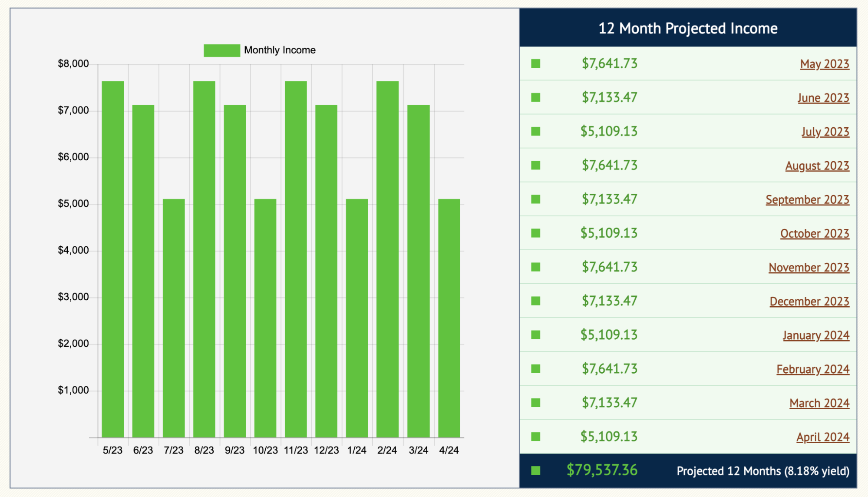This screenshot has width=868, height=497.
Task: Select the green square marker for July 2023
Action: [535, 131]
